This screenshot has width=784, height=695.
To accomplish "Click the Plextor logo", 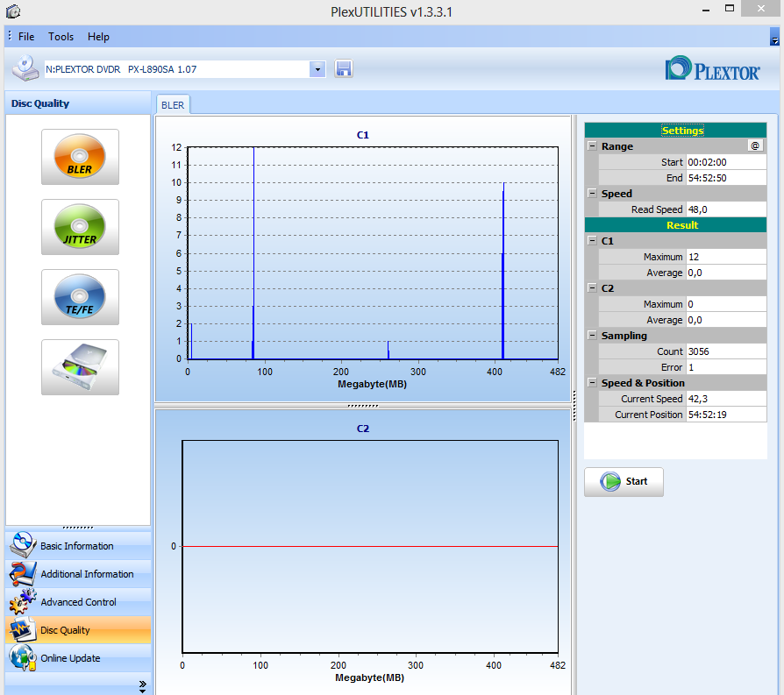I will click(712, 68).
